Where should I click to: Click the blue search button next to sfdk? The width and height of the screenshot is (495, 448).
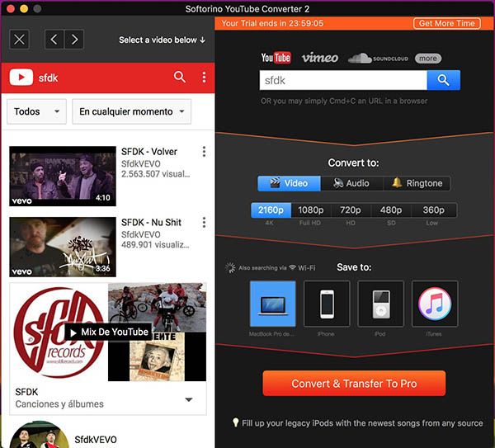point(443,80)
